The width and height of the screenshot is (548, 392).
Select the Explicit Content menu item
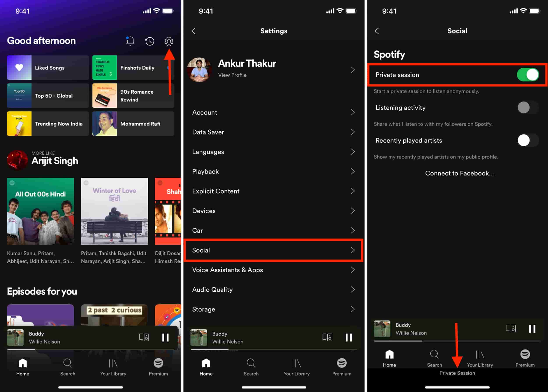[274, 191]
